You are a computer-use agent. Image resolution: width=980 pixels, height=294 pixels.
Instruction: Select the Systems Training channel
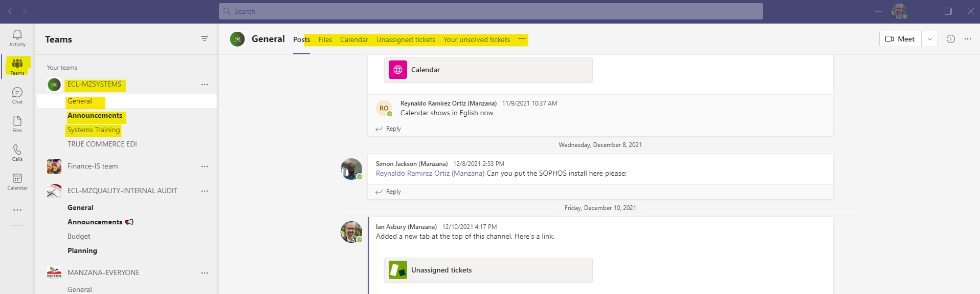pyautogui.click(x=94, y=130)
